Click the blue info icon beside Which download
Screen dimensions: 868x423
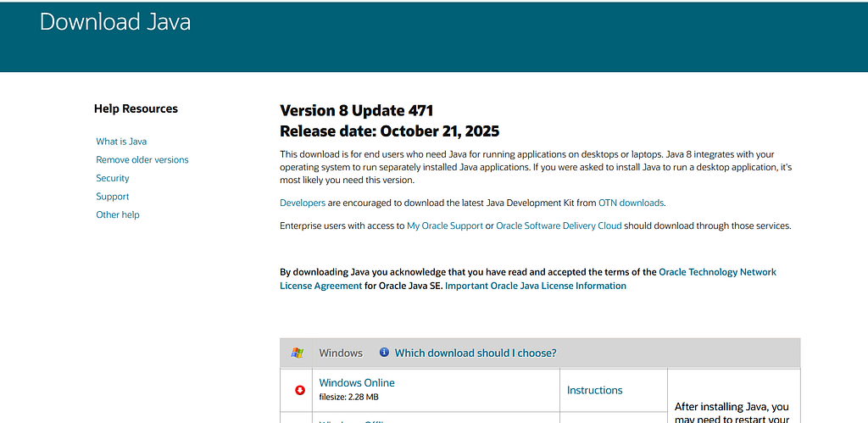(384, 352)
